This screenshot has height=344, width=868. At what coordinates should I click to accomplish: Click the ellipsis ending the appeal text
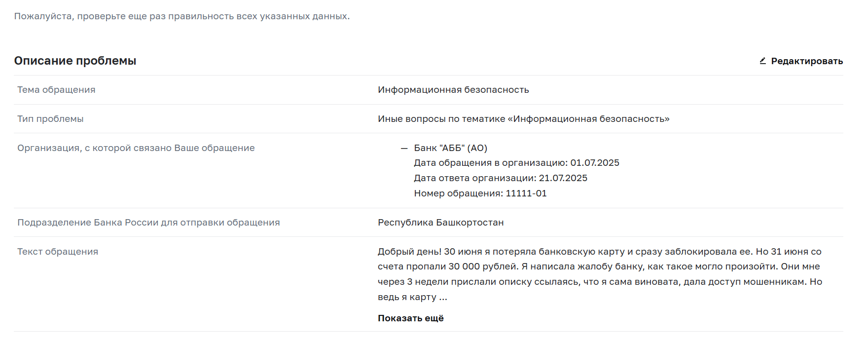pos(443,298)
